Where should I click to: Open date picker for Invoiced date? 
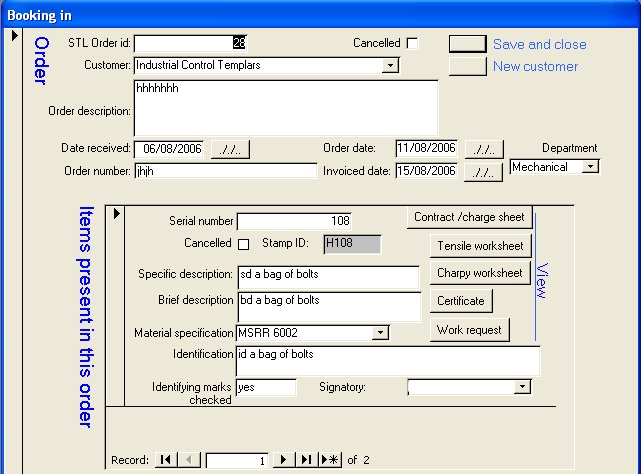pos(484,172)
